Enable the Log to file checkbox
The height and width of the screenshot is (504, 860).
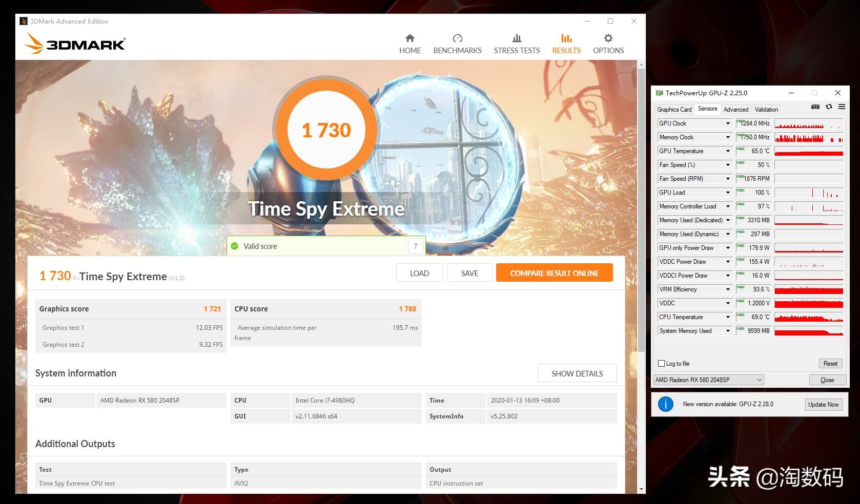coord(662,363)
